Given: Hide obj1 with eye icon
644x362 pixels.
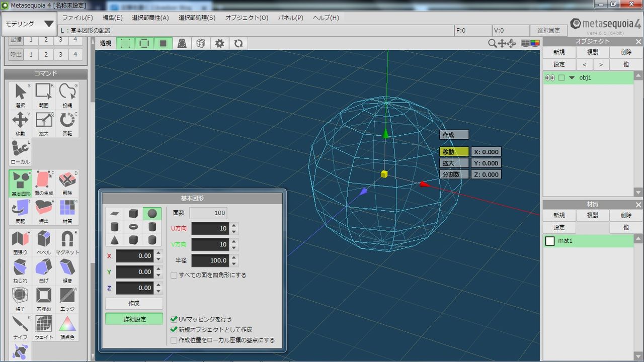Looking at the screenshot, I should click(550, 78).
